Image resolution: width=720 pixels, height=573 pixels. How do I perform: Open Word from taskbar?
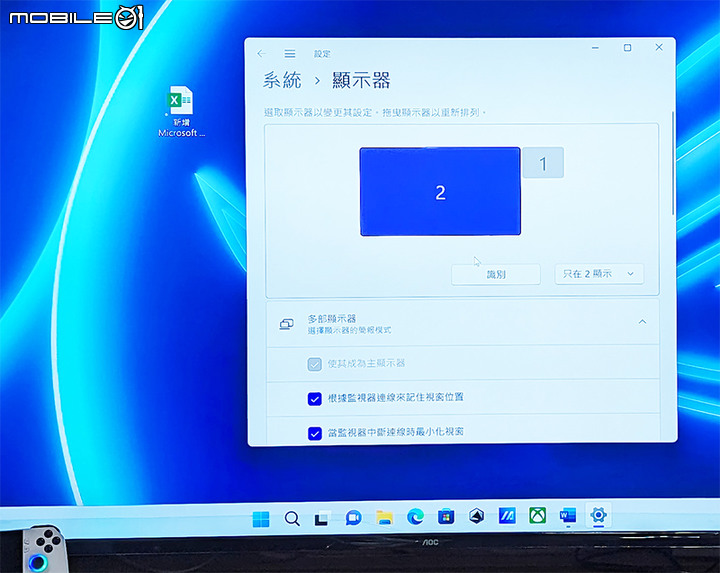click(568, 515)
